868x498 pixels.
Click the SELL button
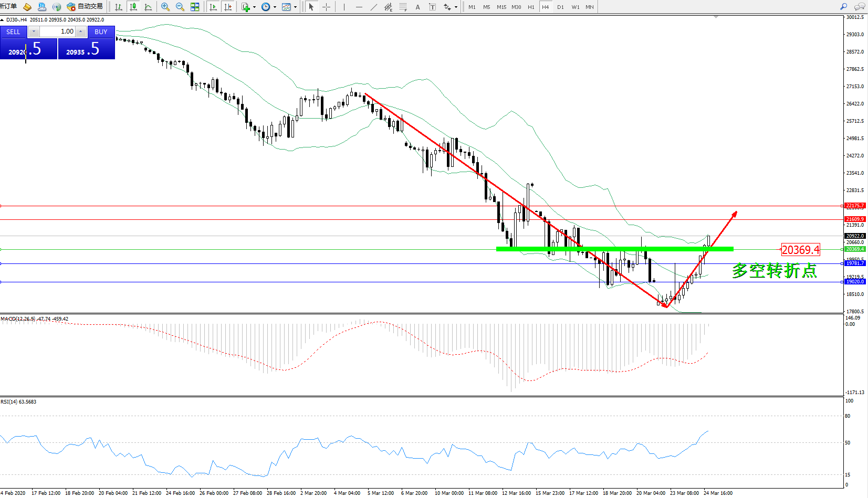13,32
